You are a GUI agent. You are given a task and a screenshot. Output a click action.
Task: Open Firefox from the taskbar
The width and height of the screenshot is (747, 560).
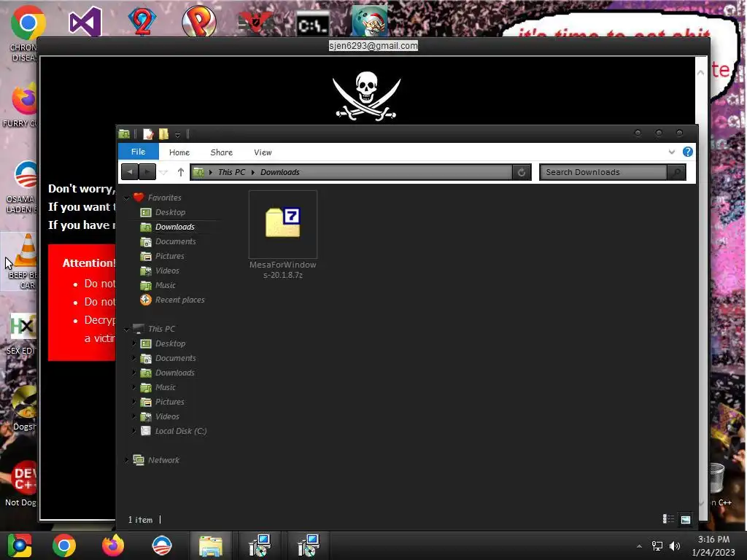(x=113, y=545)
